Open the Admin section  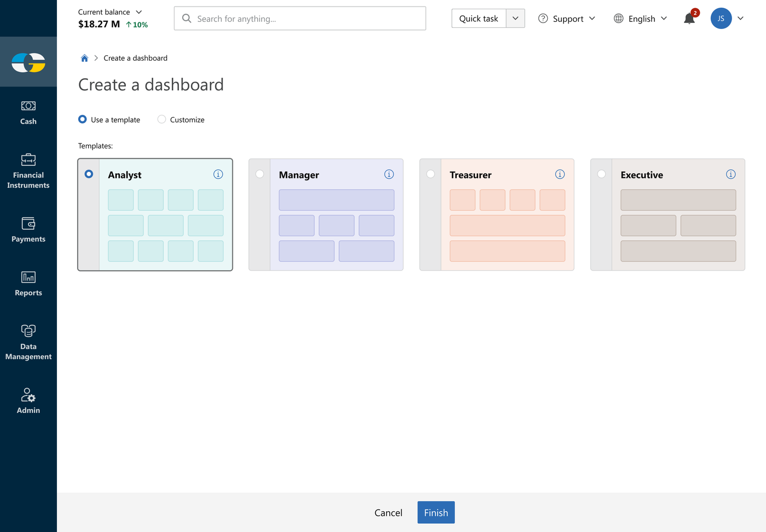point(28,401)
